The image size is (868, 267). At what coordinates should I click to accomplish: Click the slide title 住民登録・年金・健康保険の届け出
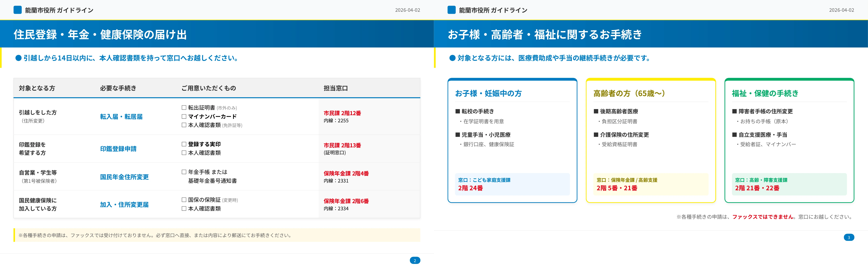100,34
